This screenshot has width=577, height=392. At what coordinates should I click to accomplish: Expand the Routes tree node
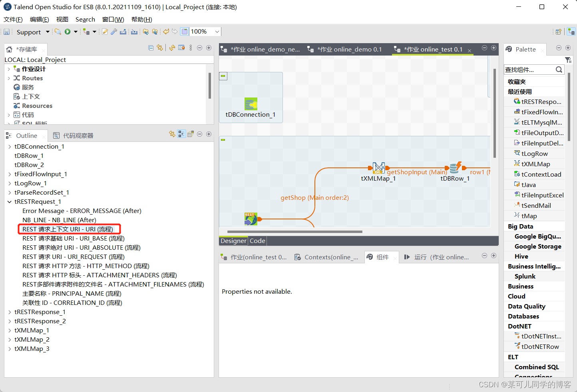pos(9,78)
